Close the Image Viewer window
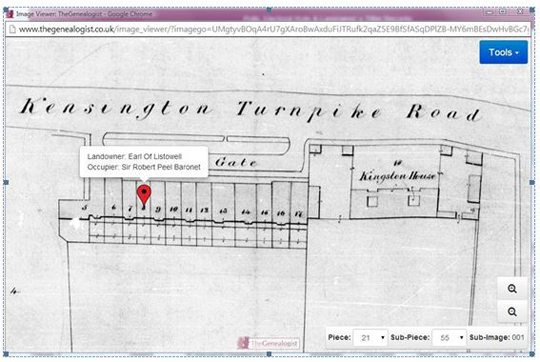 pyautogui.click(x=520, y=12)
